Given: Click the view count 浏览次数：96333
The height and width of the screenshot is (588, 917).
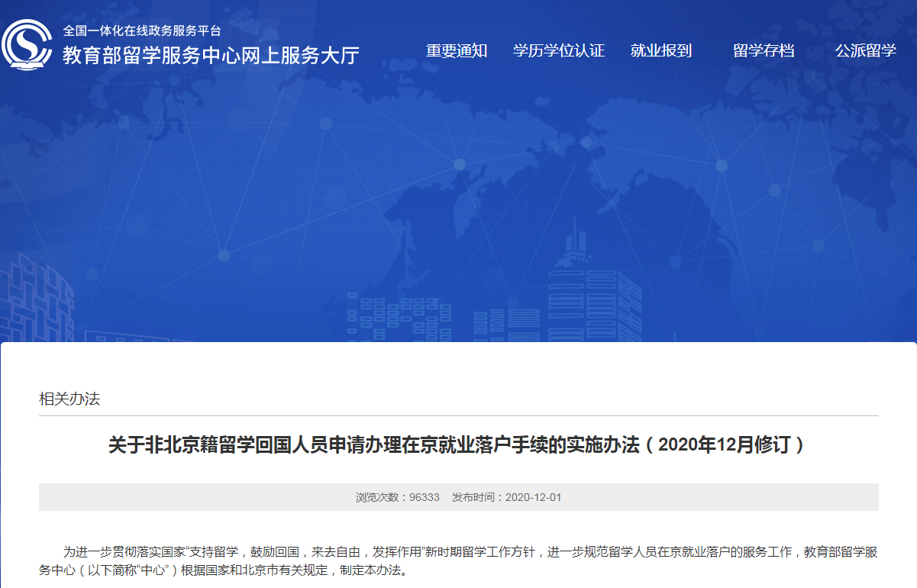Looking at the screenshot, I should (398, 497).
